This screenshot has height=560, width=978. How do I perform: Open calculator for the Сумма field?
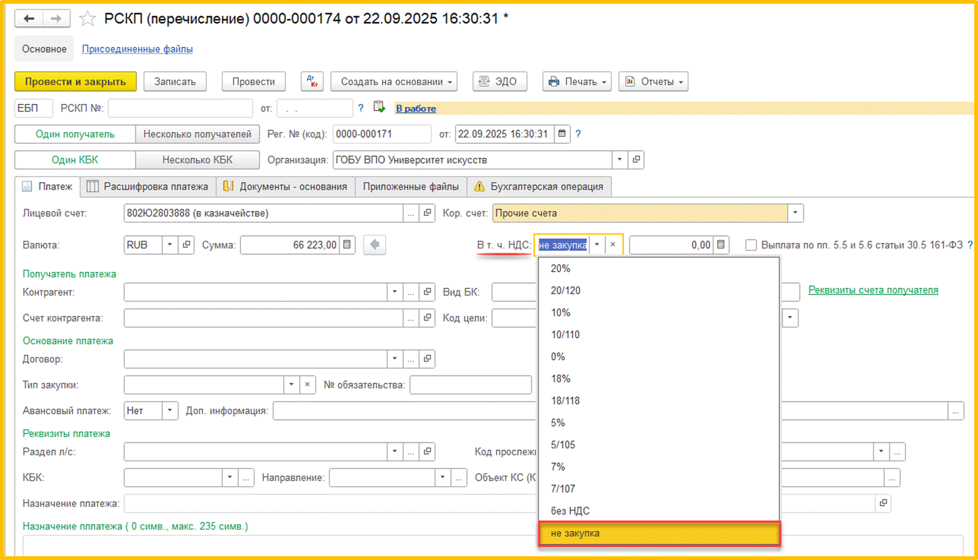tap(347, 245)
